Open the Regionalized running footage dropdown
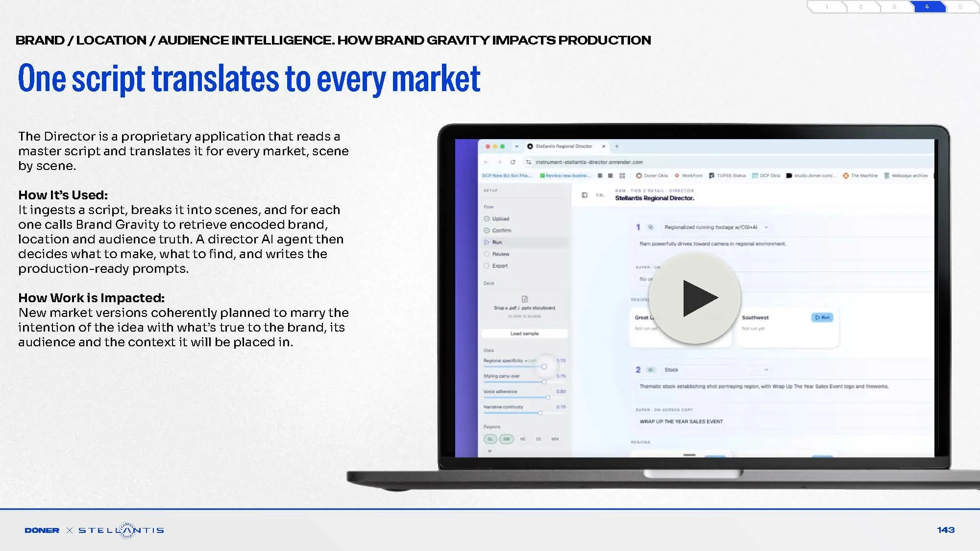 tap(717, 227)
